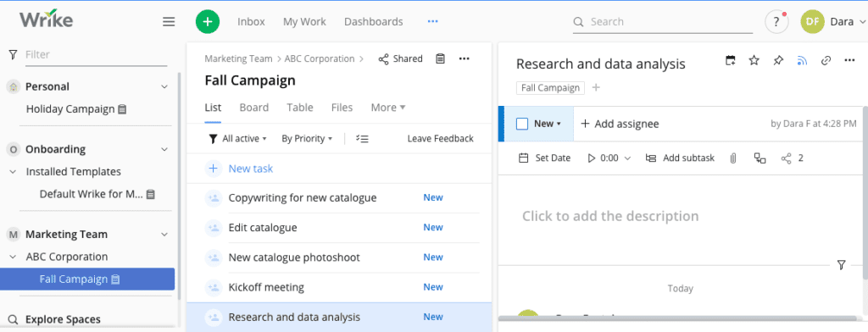Viewport: 868px width, 332px height.
Task: Open the Table view tab
Action: pyautogui.click(x=300, y=108)
